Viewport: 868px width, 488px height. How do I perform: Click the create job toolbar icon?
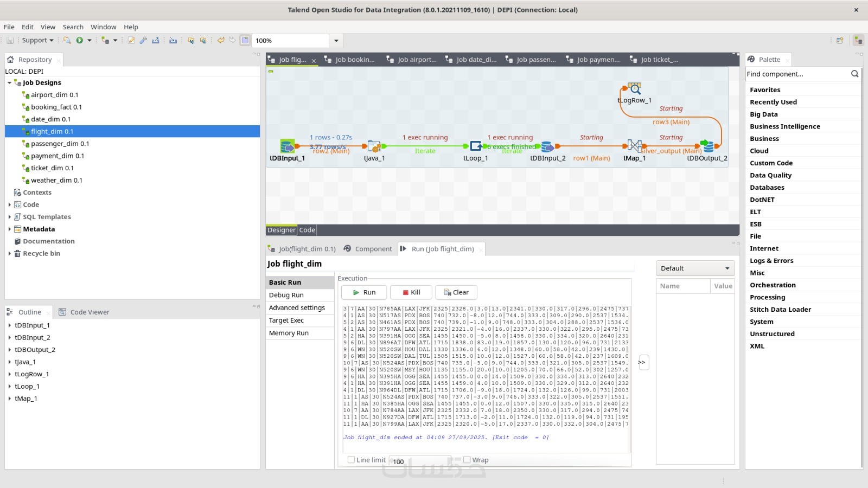[105, 40]
